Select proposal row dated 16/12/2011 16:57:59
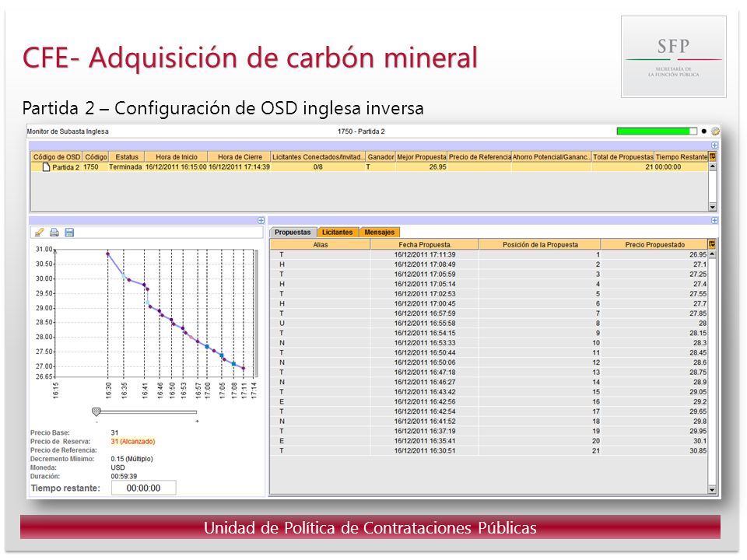Image resolution: width=747 pixels, height=560 pixels. (489, 313)
